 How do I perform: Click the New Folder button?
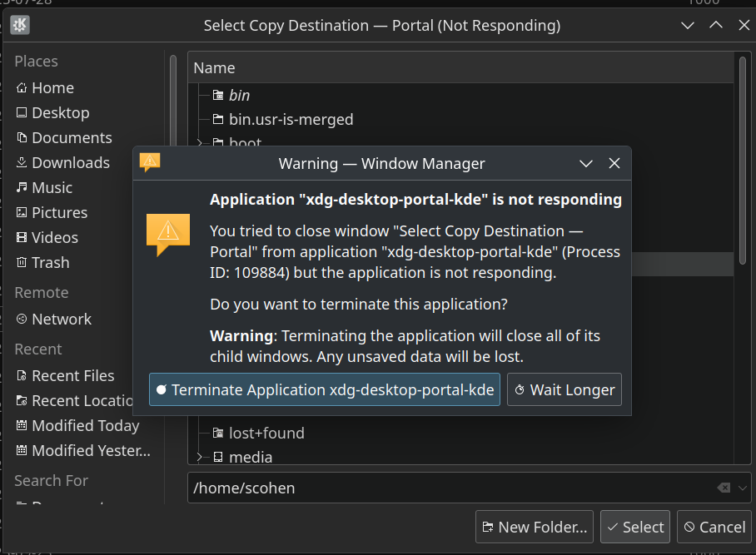[534, 527]
